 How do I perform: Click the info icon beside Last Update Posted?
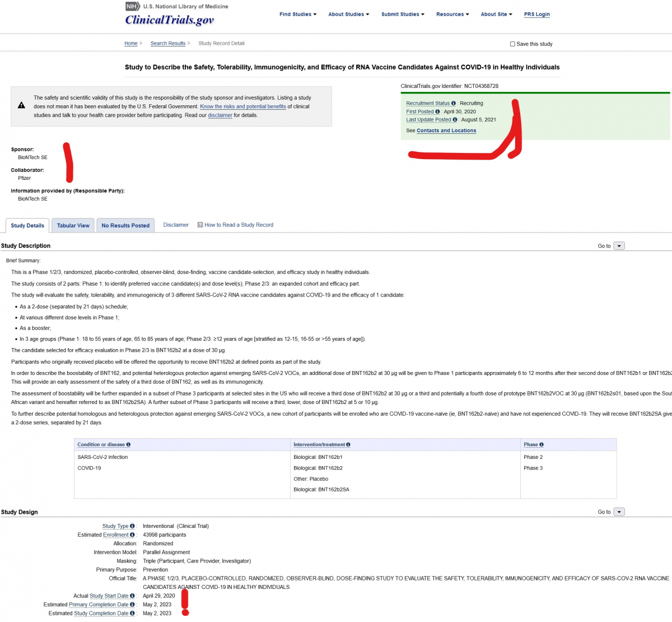455,119
